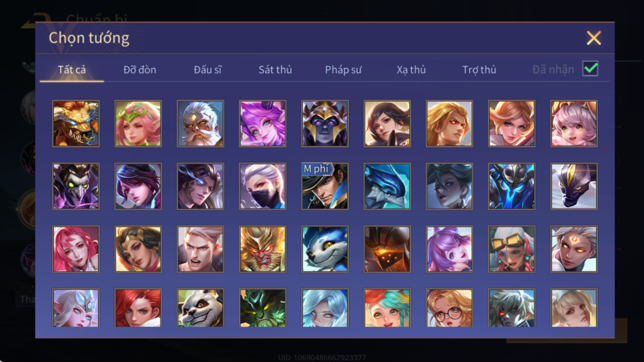This screenshot has width=644, height=362.
Task: Pick the hero marked 'M phí'
Action: (325, 186)
